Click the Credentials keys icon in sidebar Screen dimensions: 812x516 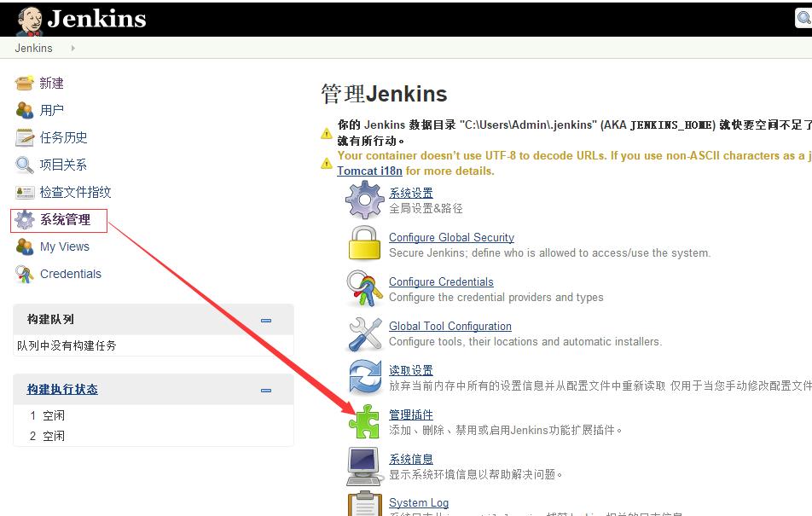pyautogui.click(x=25, y=274)
